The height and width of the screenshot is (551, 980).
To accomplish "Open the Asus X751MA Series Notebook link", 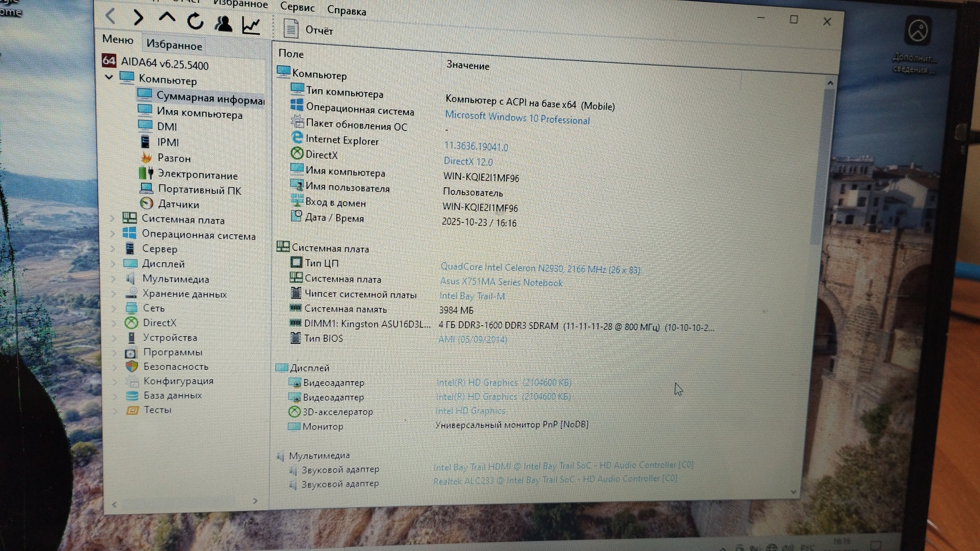I will tap(501, 282).
